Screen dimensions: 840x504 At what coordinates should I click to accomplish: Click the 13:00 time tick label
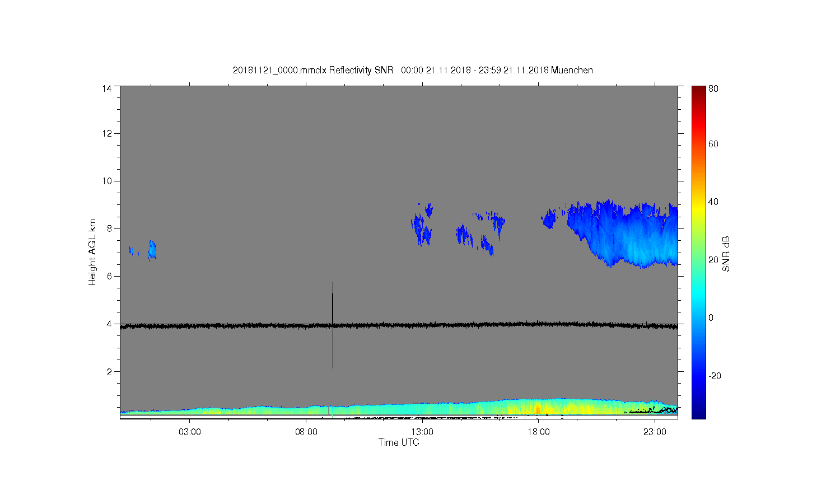(422, 432)
